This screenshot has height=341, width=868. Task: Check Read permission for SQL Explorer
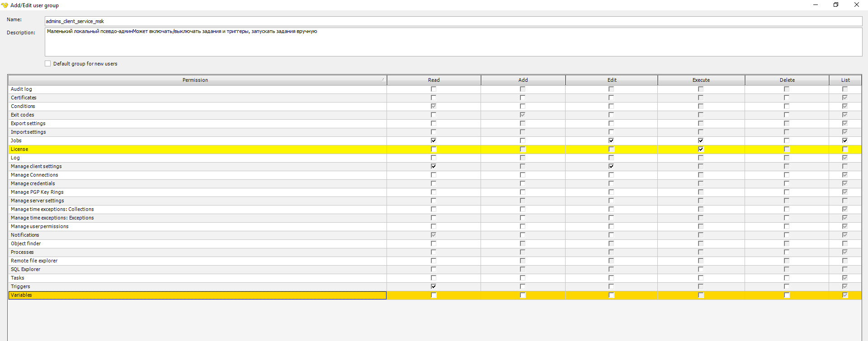pos(434,269)
